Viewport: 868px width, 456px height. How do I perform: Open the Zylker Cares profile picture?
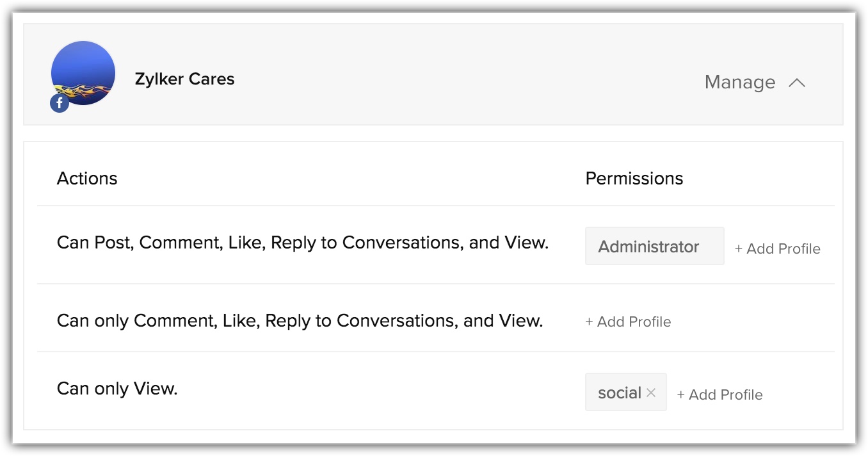coord(83,72)
